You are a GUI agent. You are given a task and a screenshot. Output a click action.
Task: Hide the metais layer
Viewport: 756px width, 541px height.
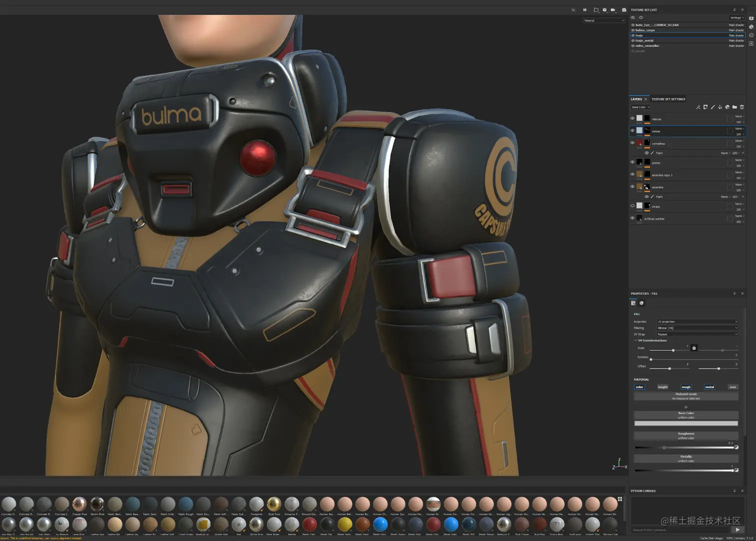[x=632, y=130]
